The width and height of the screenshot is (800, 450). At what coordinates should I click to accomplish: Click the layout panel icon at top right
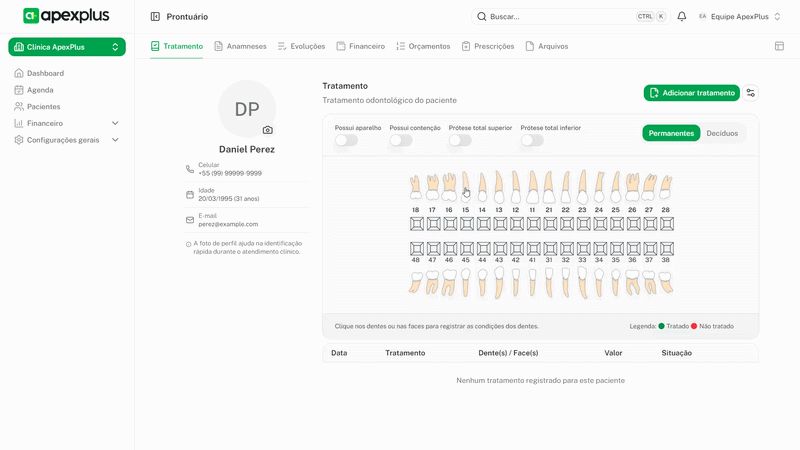tap(779, 46)
